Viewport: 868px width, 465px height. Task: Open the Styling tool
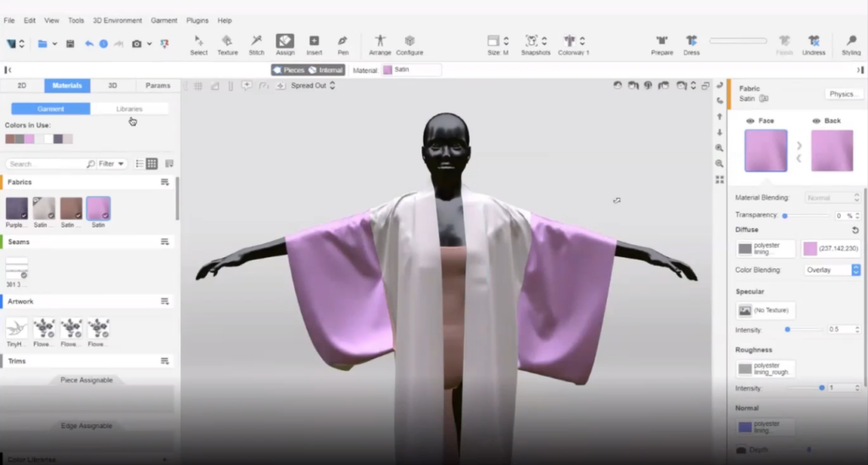coord(850,42)
